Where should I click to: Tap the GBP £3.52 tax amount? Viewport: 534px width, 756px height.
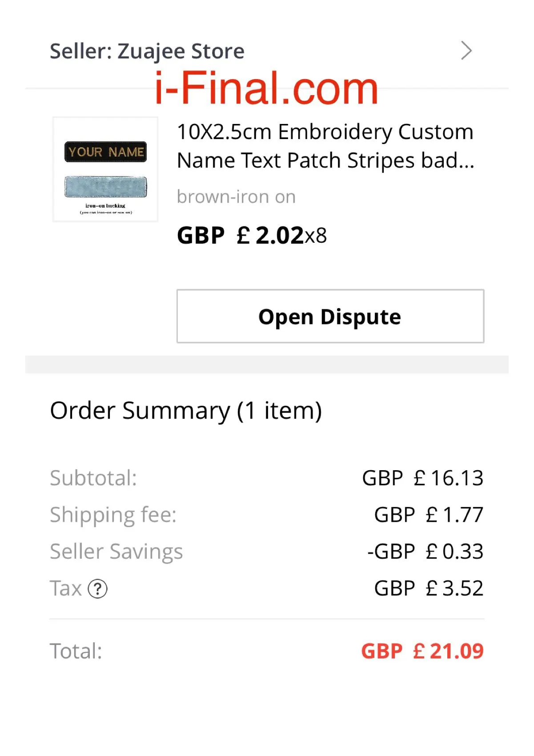429,588
